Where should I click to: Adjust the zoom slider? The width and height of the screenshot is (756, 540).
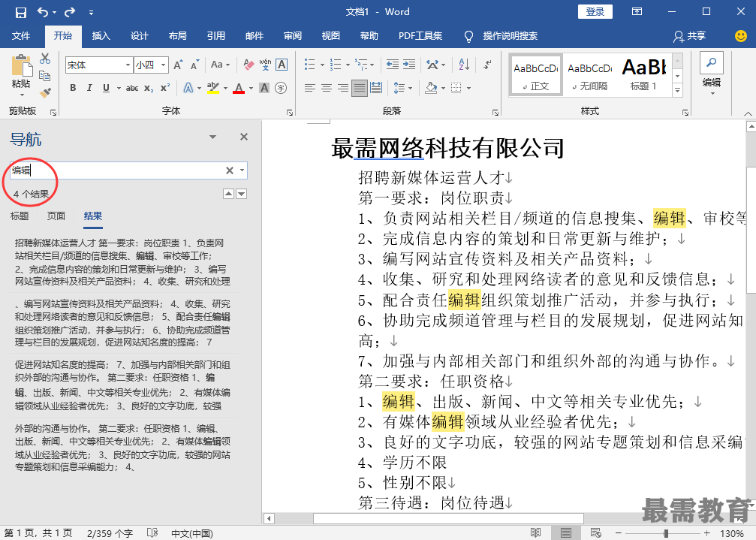pos(666,533)
